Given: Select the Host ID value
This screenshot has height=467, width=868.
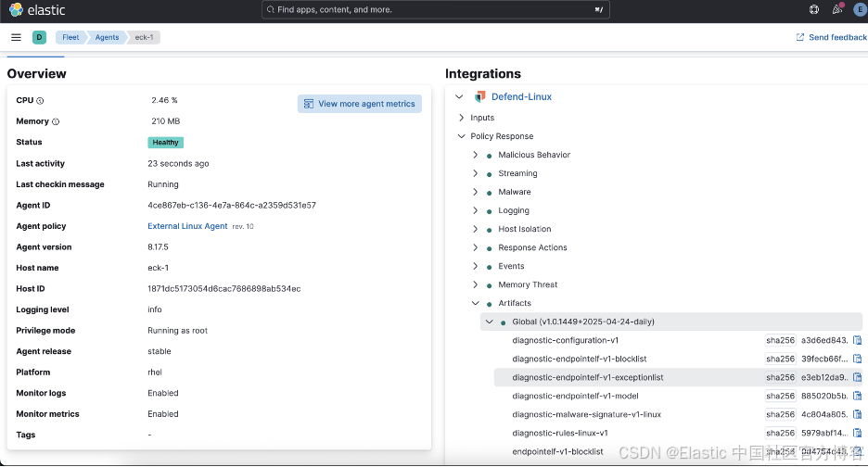Looking at the screenshot, I should point(223,289).
